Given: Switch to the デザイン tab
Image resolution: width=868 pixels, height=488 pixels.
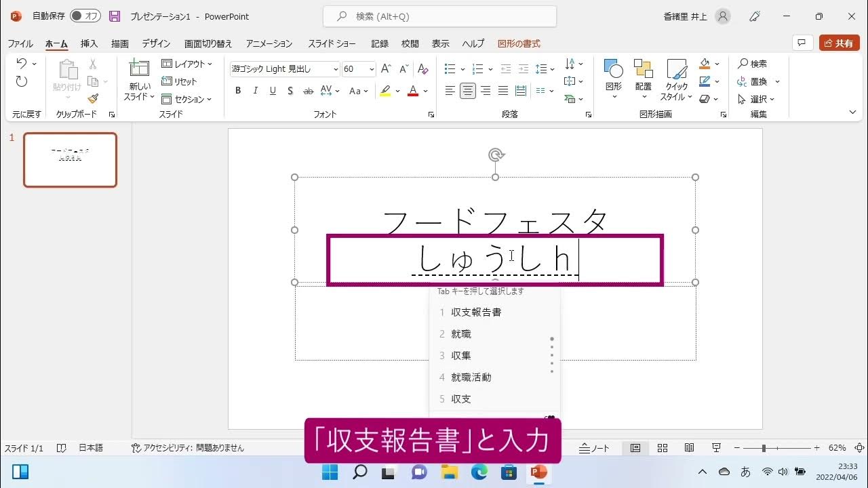Looking at the screenshot, I should pyautogui.click(x=156, y=43).
